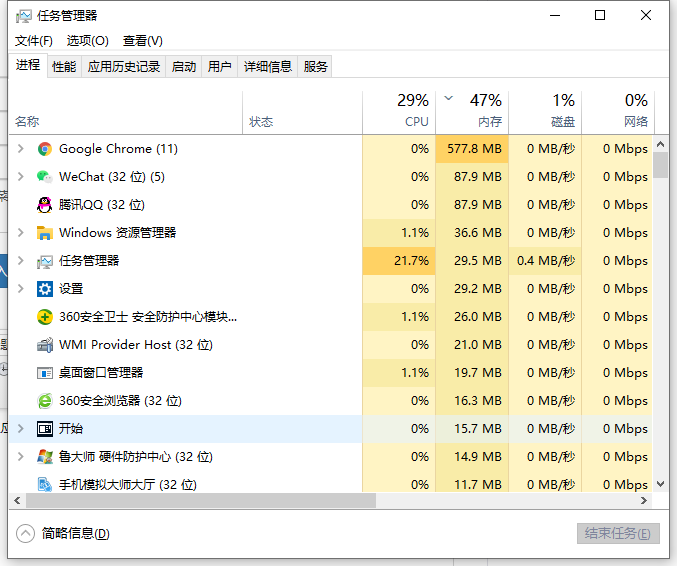
Task: Switch to the 性能 tab
Action: [x=64, y=67]
